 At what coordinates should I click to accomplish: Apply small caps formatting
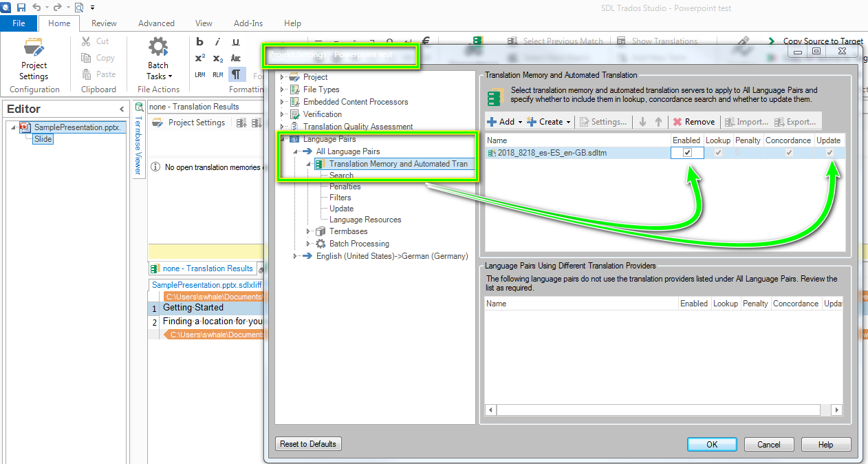(236, 59)
